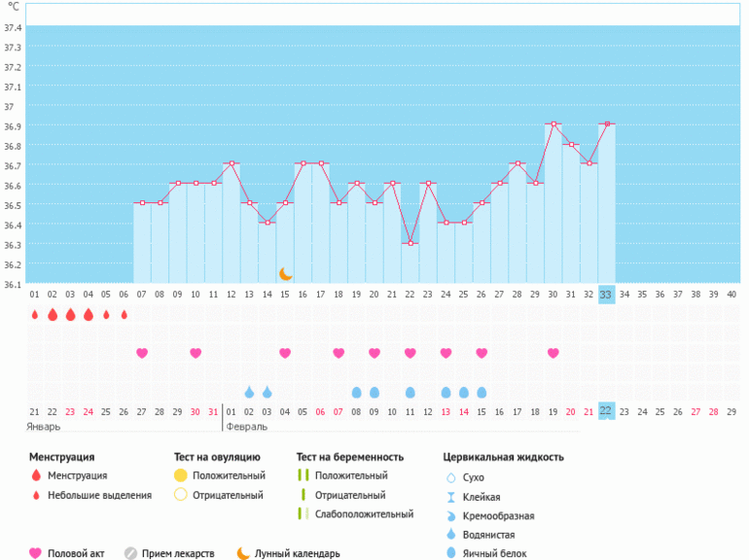Click the temperature point on cycle day 30

553,124
